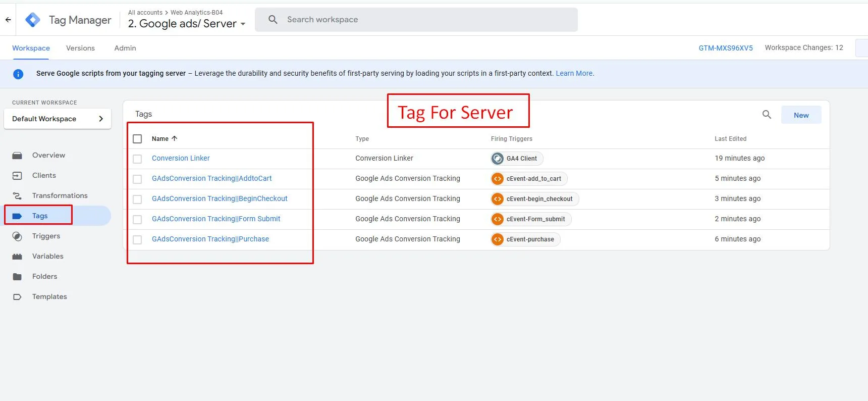Click the Variables sidebar icon
This screenshot has height=401, width=868.
click(17, 257)
